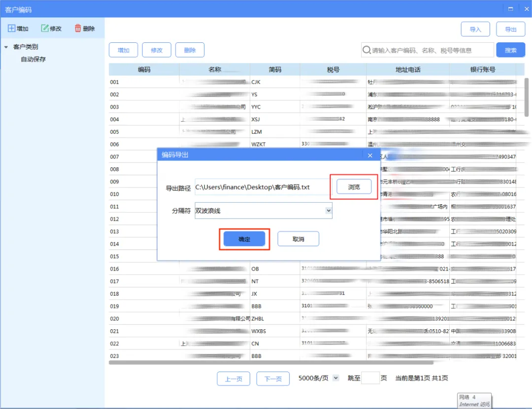Click the horizontal scrollbar below the table
Screen dimensions: 532x409
coord(271,363)
